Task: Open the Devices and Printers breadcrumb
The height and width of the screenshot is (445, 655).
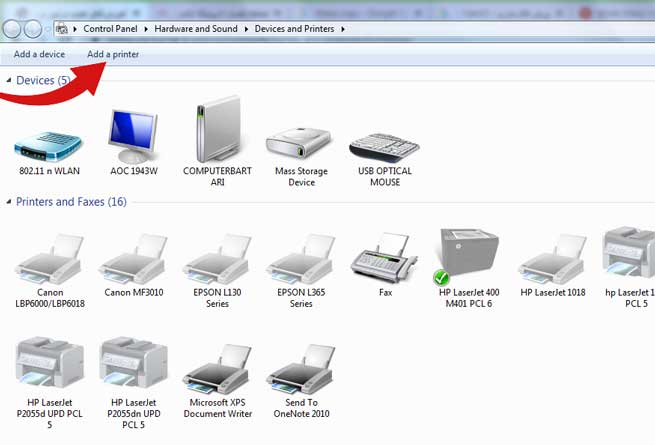Action: pyautogui.click(x=294, y=29)
